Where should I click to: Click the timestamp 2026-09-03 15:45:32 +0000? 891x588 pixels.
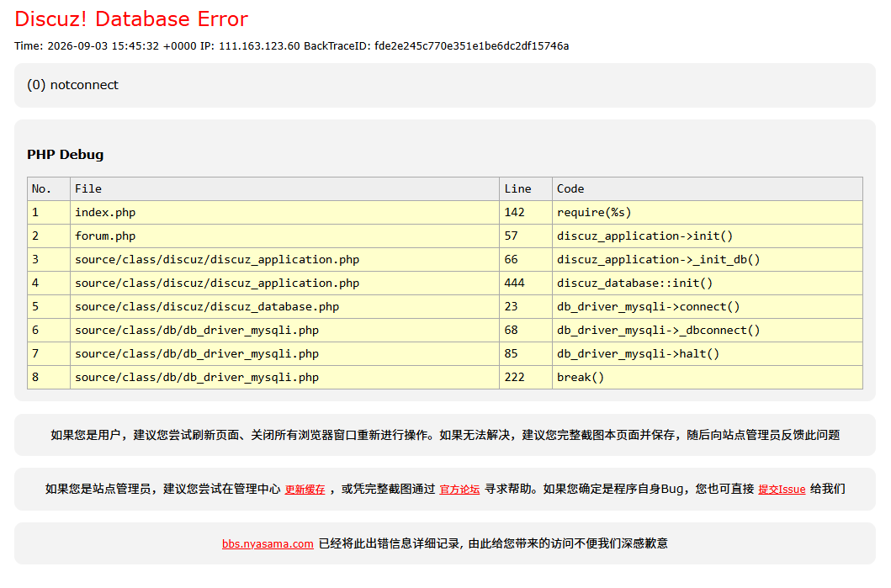pyautogui.click(x=122, y=46)
